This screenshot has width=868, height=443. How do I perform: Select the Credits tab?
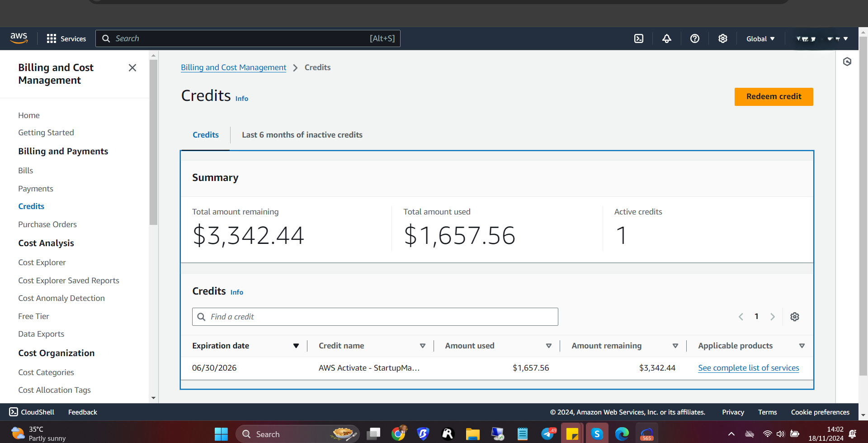click(206, 135)
